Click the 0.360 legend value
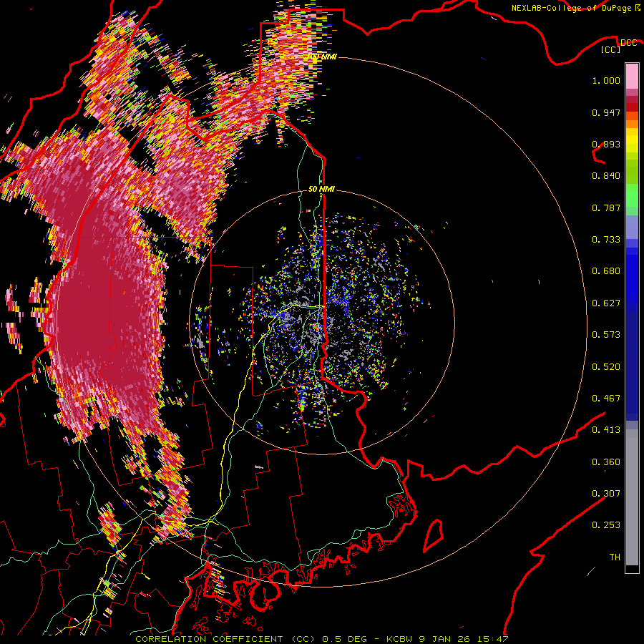The height and width of the screenshot is (644, 644). coord(606,462)
